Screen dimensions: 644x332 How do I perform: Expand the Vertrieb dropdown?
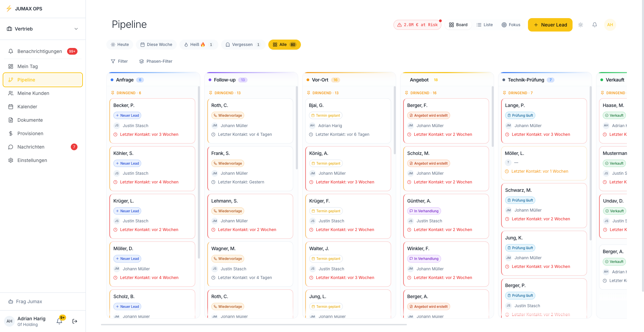(x=43, y=29)
